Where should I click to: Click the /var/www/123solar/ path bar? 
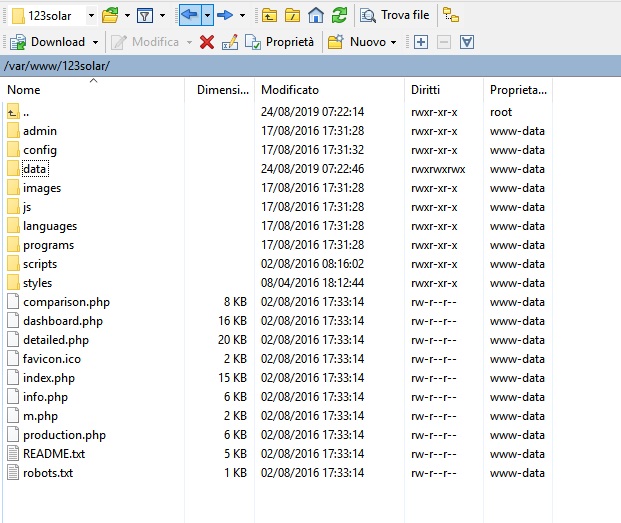310,66
